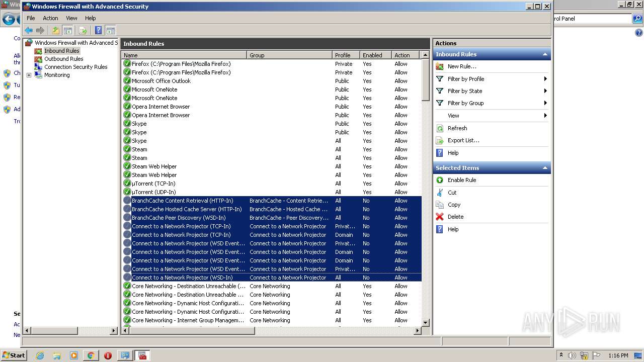
Task: Click the Enable Rule green icon
Action: click(x=440, y=180)
